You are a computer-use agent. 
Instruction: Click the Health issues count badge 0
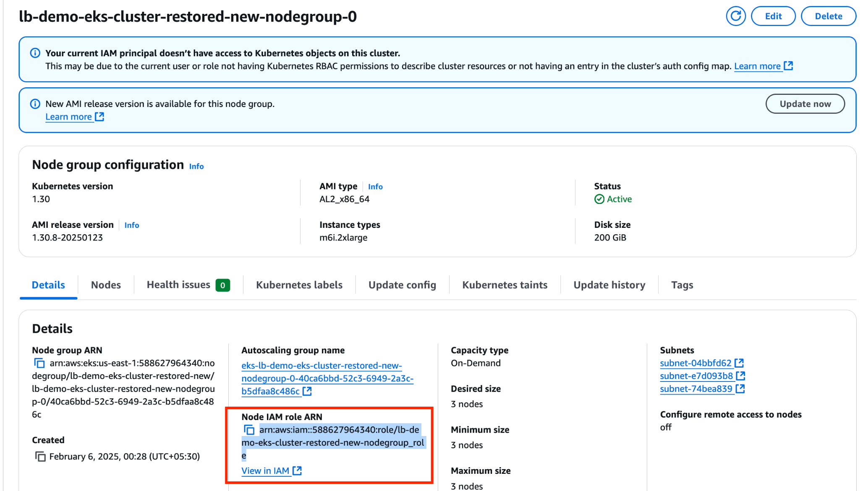pos(223,286)
